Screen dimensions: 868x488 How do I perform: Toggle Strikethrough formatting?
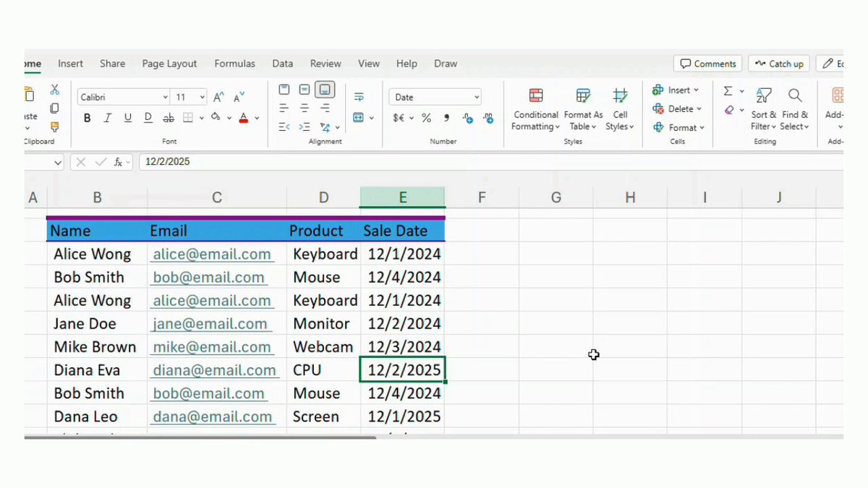tap(169, 118)
